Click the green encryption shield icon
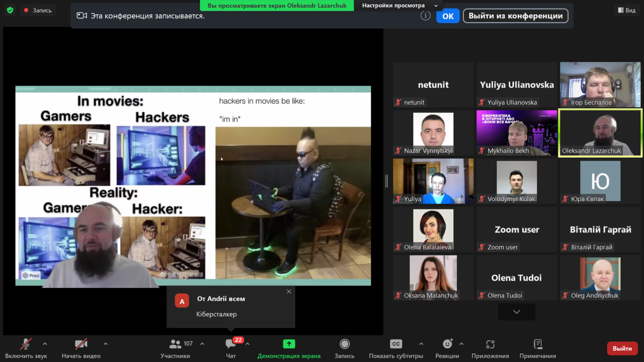 click(10, 10)
